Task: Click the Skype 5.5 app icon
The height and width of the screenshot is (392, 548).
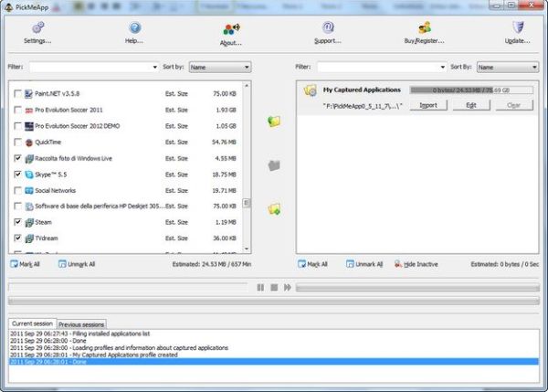Action: 29,175
